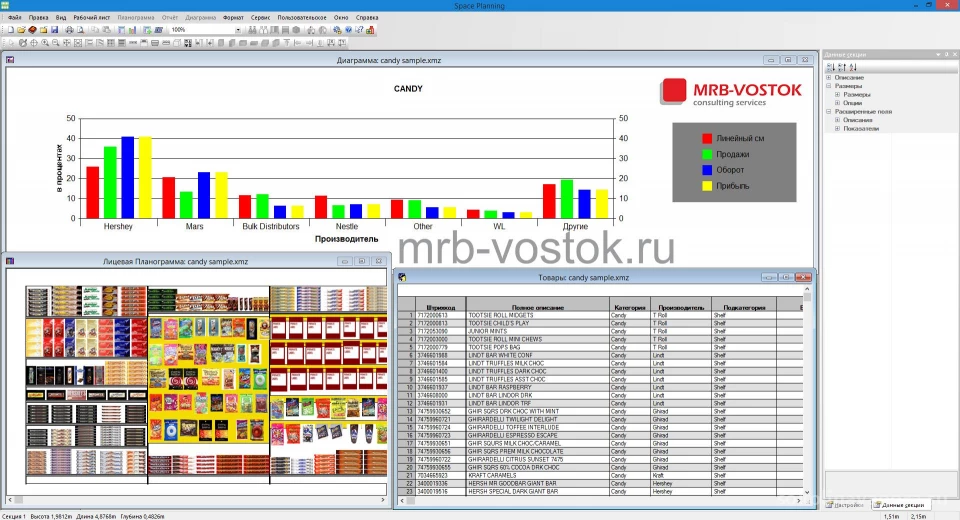Open the Файл menu

pyautogui.click(x=15, y=18)
